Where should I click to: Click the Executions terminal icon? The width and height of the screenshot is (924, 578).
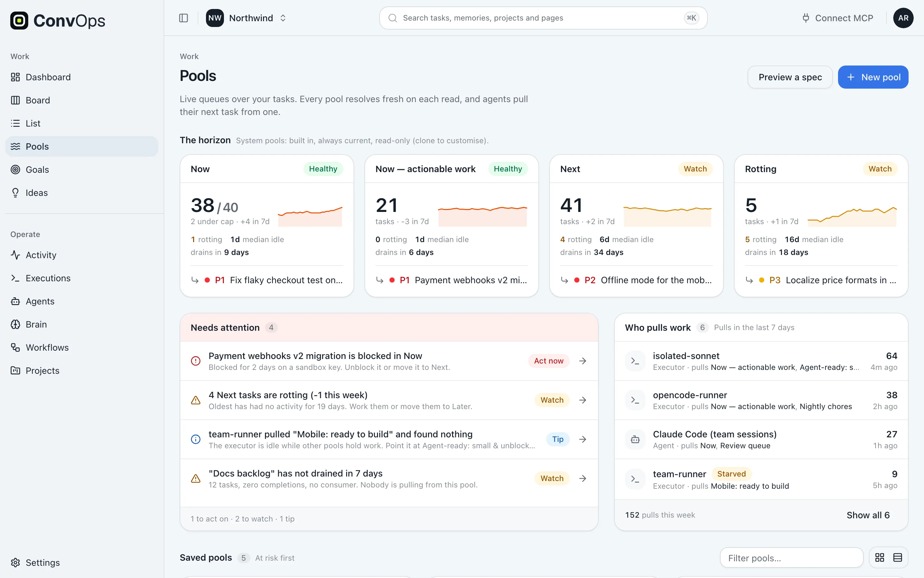(15, 278)
